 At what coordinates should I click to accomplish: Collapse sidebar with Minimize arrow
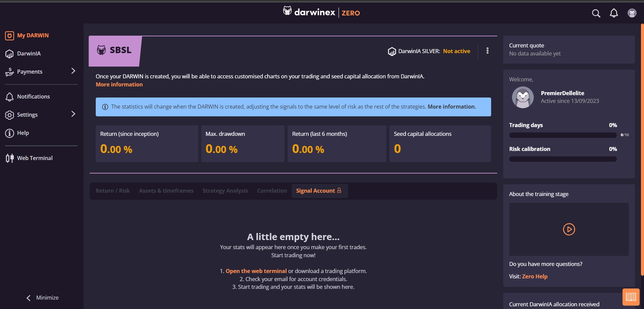(x=29, y=298)
